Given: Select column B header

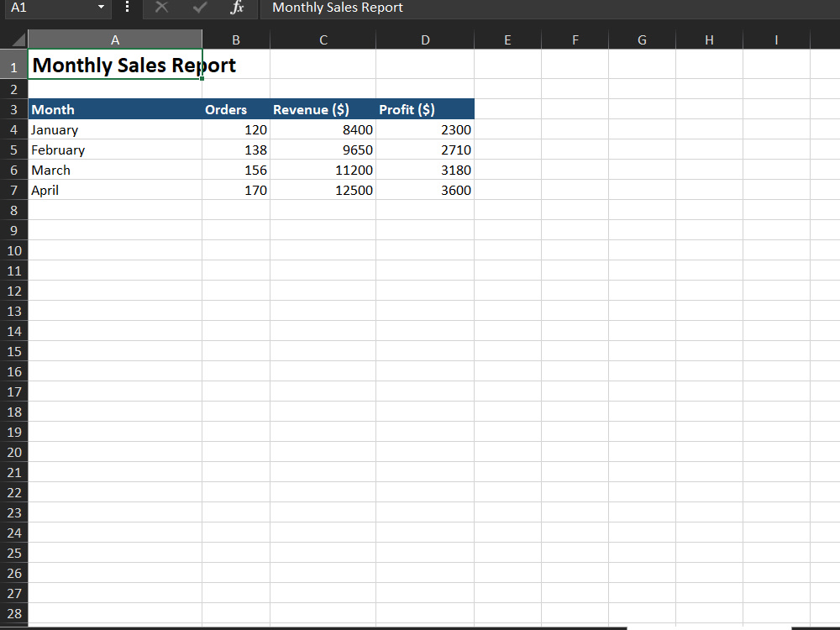Looking at the screenshot, I should coord(236,40).
